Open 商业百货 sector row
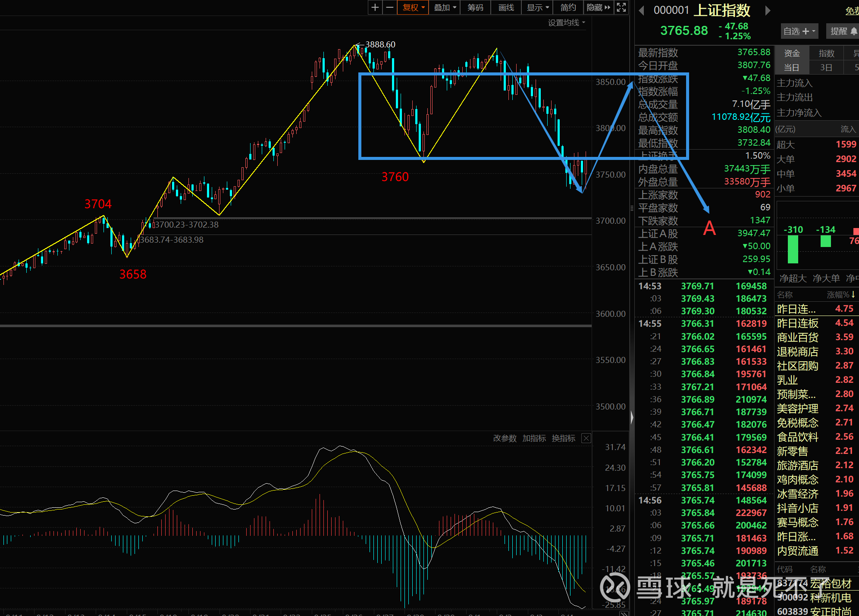The image size is (859, 616). pos(797,337)
